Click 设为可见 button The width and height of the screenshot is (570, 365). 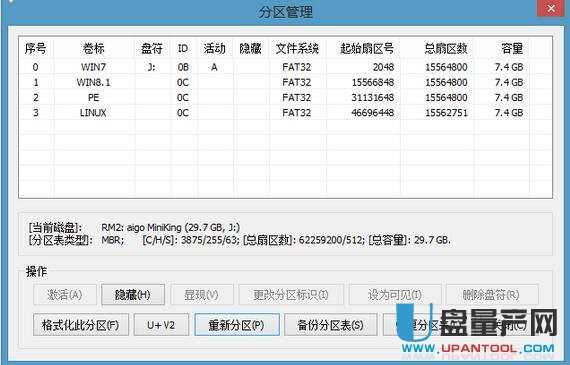[395, 294]
